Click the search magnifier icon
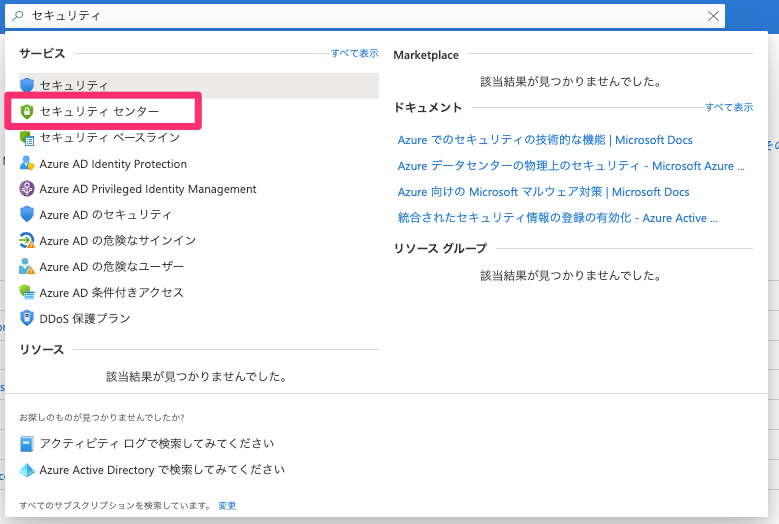The height and width of the screenshot is (524, 779). pyautogui.click(x=17, y=16)
